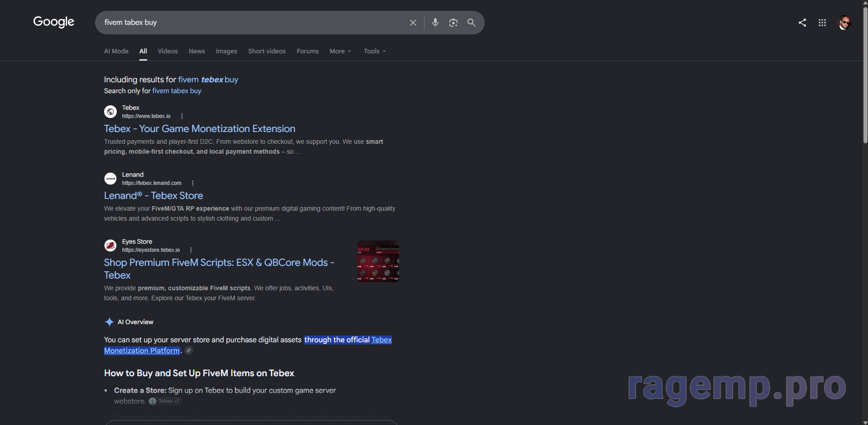Open 'Tebex - Your Game Monetization Extension' result

point(200,129)
